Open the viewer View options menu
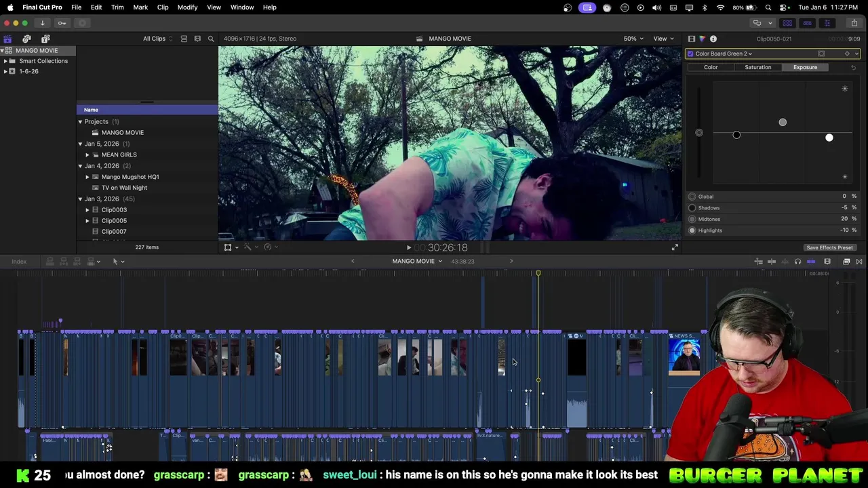The width and height of the screenshot is (868, 488). (663, 39)
